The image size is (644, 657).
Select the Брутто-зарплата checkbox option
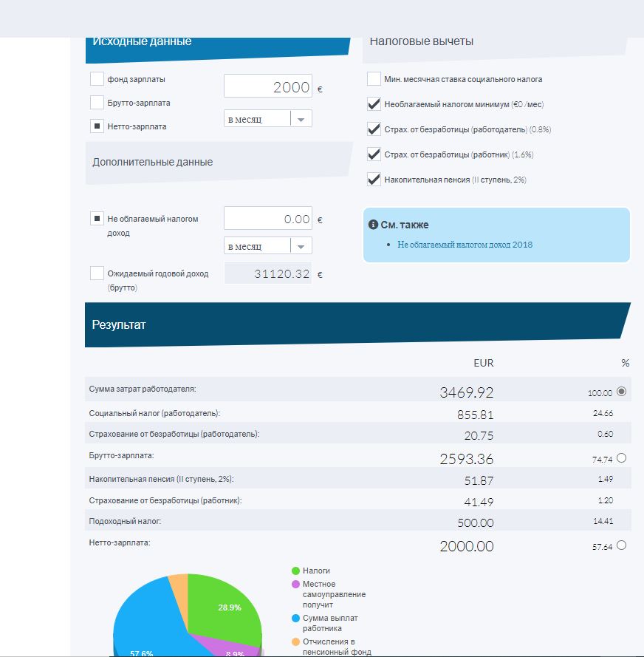tap(97, 103)
